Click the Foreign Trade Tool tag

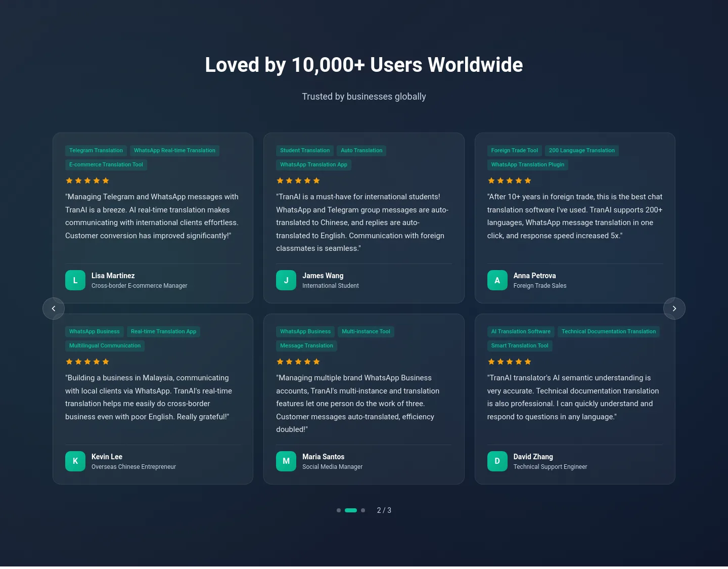515,151
